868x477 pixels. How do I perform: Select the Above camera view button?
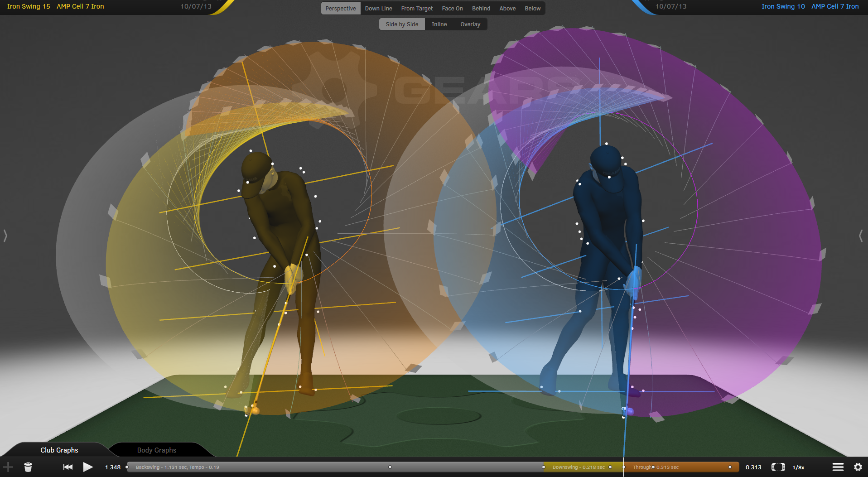507,8
